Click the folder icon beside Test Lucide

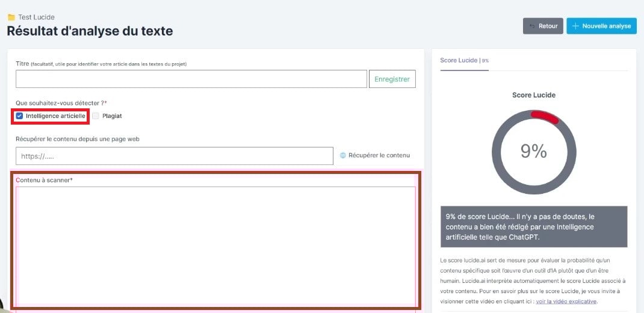pos(11,17)
